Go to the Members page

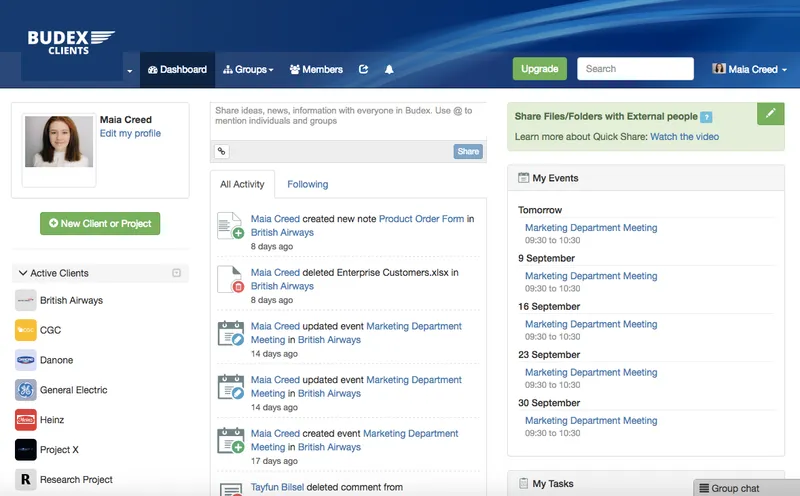point(316,69)
